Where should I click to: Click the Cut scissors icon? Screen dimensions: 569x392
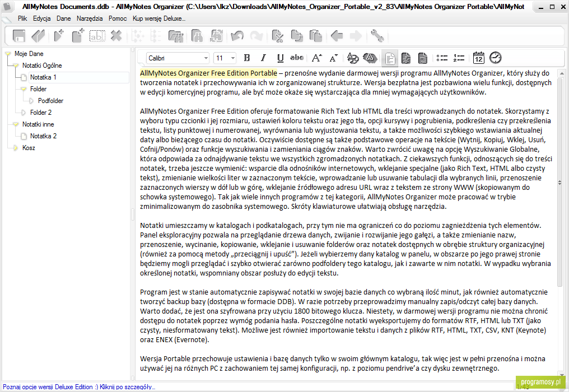278,36
